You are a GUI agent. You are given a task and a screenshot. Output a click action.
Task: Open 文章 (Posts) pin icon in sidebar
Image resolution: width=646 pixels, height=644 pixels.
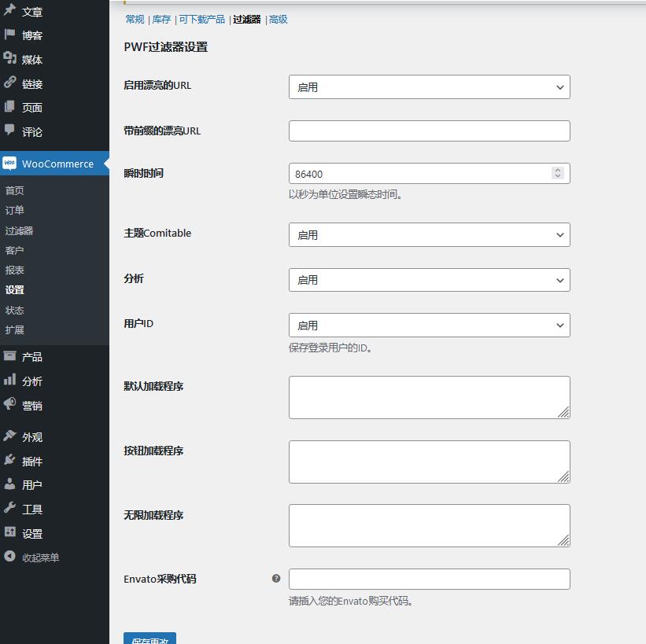pos(9,10)
